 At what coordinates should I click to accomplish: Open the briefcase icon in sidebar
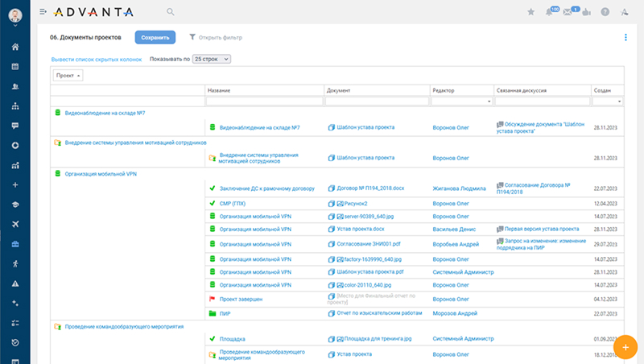(x=14, y=244)
